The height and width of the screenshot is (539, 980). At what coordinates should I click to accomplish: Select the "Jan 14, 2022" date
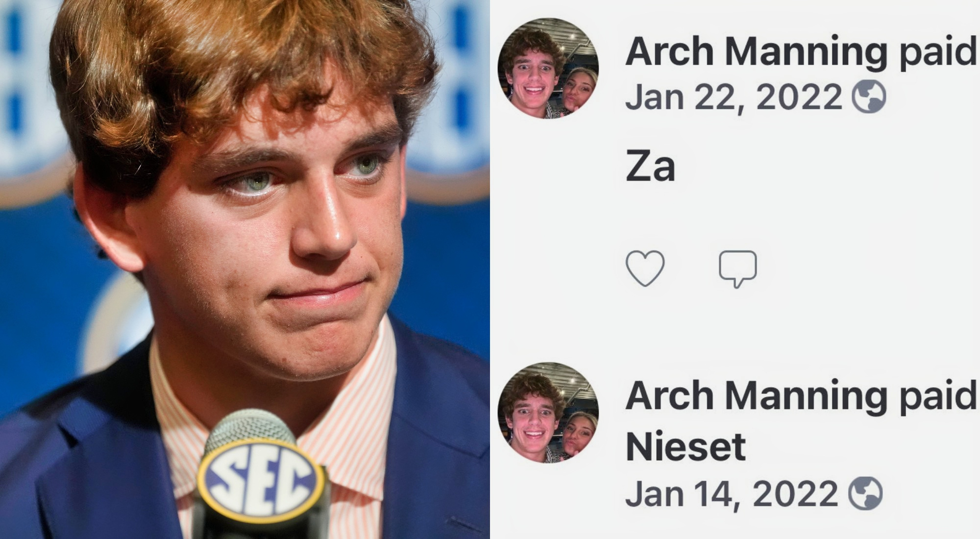click(x=732, y=494)
